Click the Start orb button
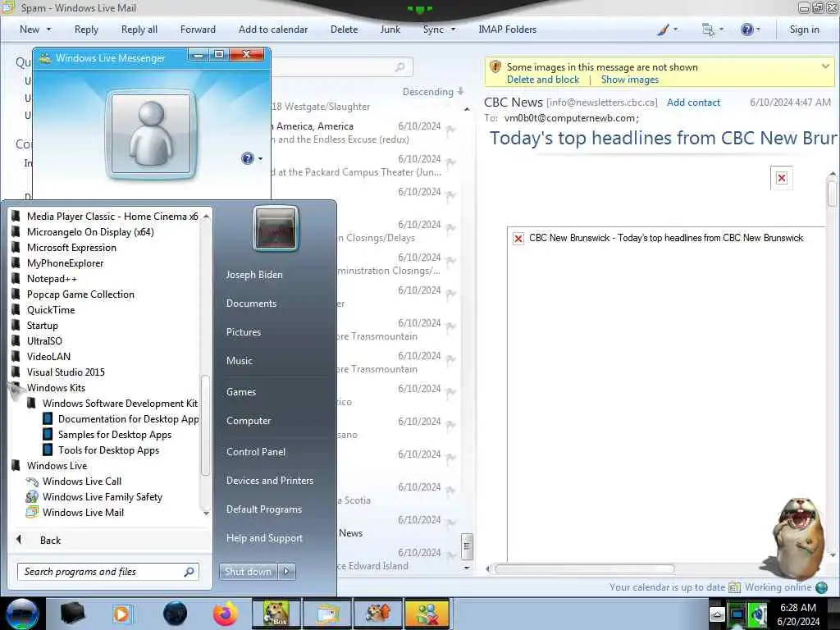 pyautogui.click(x=22, y=614)
